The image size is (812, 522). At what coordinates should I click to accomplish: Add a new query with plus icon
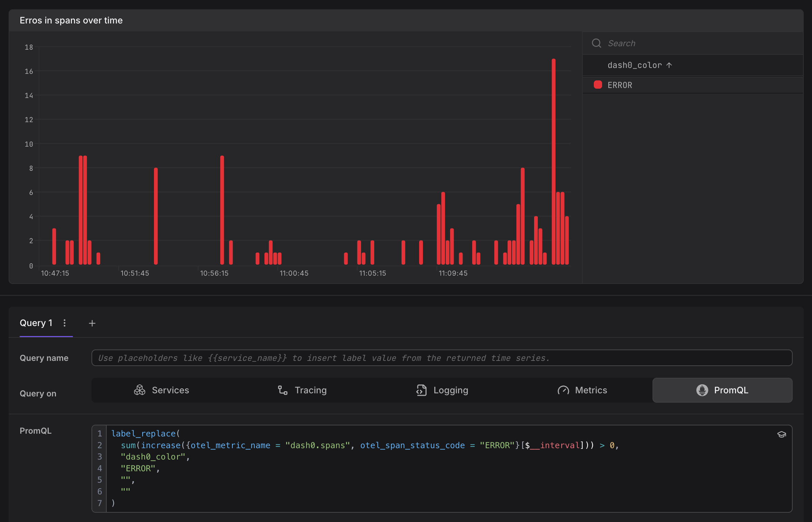[x=92, y=323]
